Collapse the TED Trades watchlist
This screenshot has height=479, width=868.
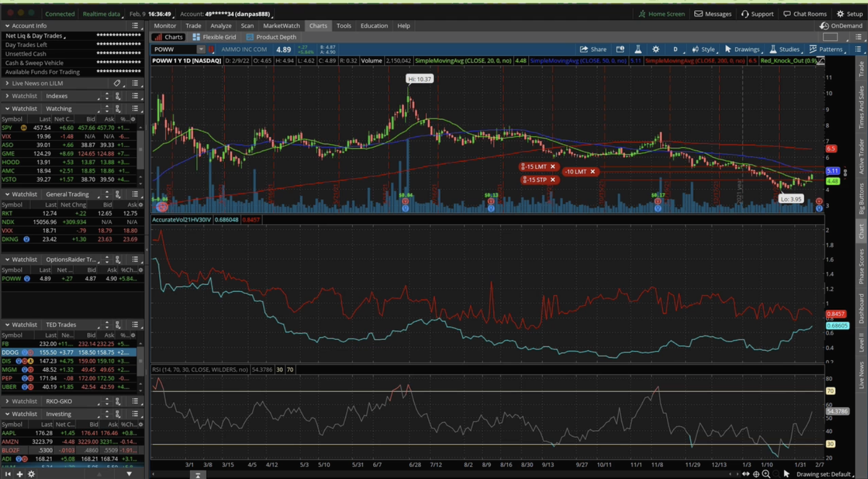pos(7,325)
